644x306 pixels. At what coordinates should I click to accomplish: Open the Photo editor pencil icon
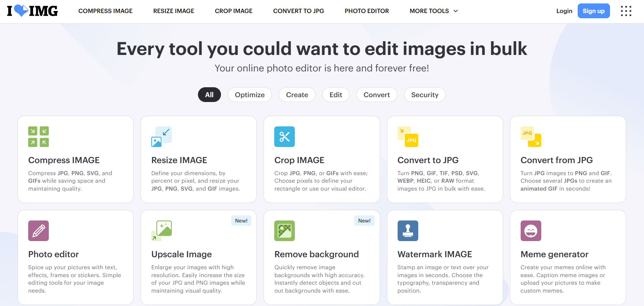coord(38,231)
